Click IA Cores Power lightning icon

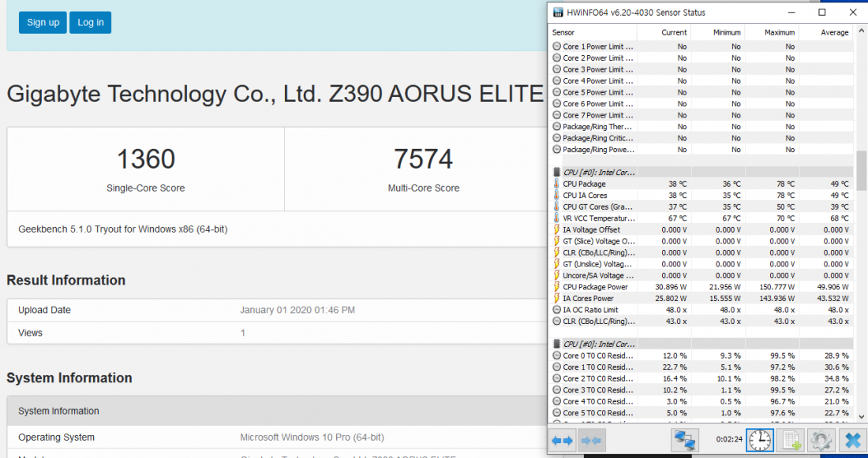click(x=557, y=298)
